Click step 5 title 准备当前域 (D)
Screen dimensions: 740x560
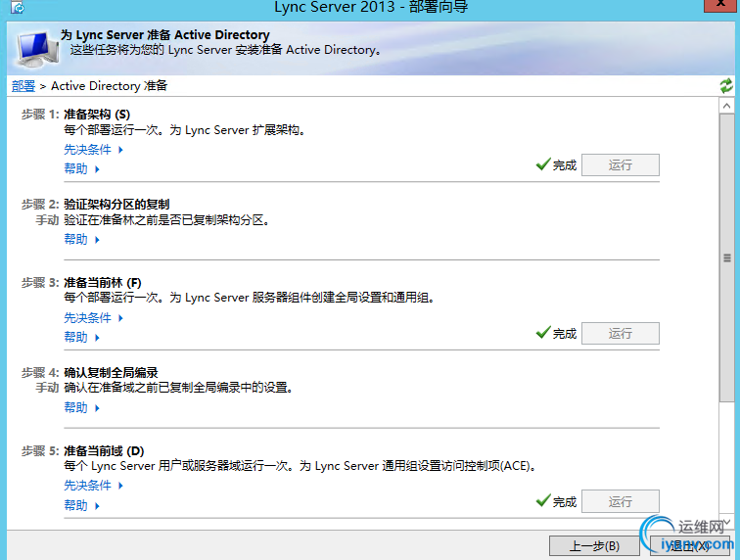[x=104, y=451]
